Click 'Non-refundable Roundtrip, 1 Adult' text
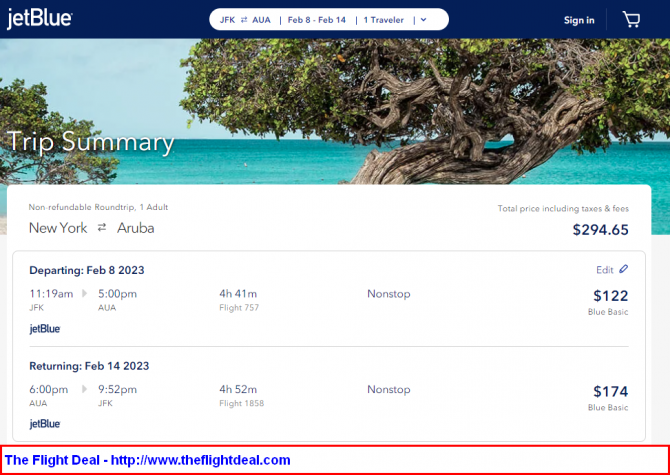The height and width of the screenshot is (475, 670). coord(98,207)
